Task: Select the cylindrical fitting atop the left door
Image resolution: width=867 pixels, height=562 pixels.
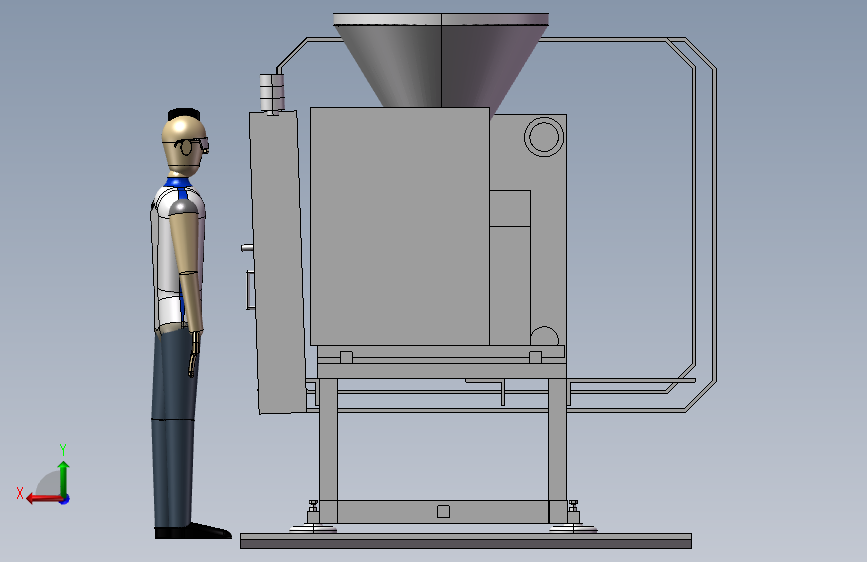Action: pos(272,93)
